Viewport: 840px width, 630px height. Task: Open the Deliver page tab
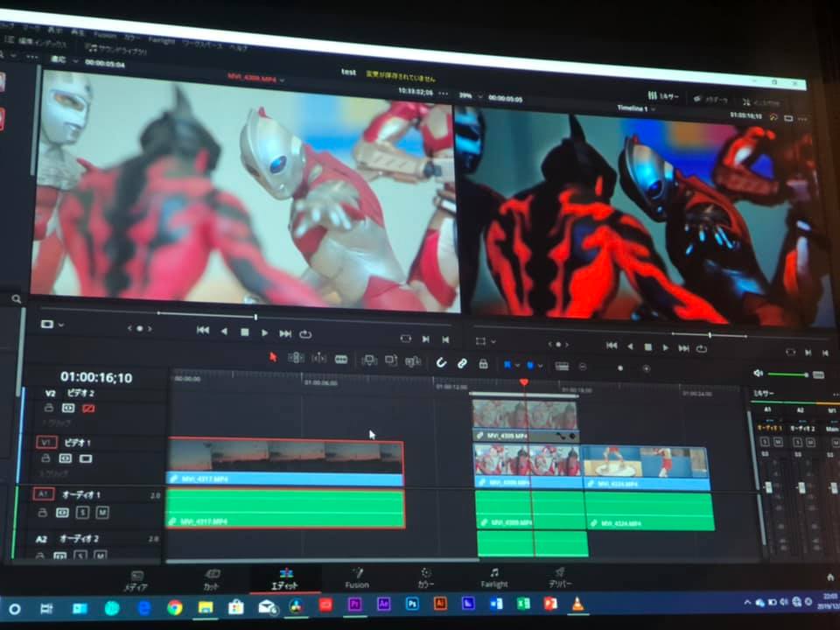click(x=560, y=577)
